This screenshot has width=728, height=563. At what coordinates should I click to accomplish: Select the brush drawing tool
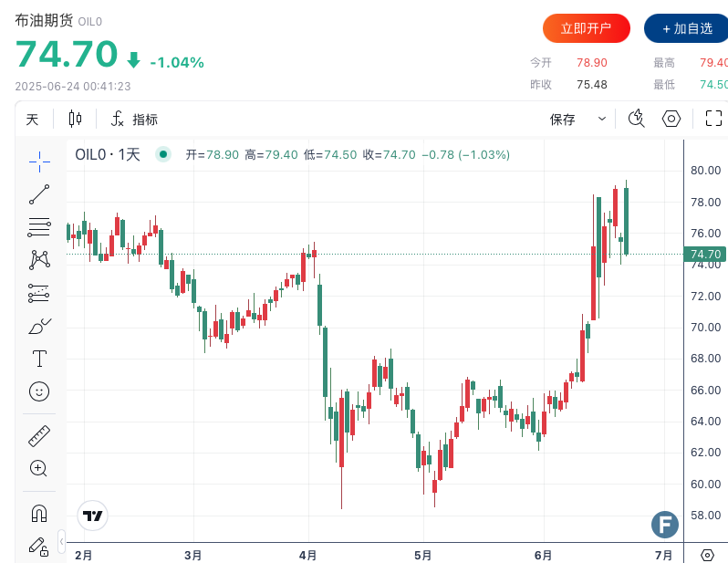click(39, 326)
